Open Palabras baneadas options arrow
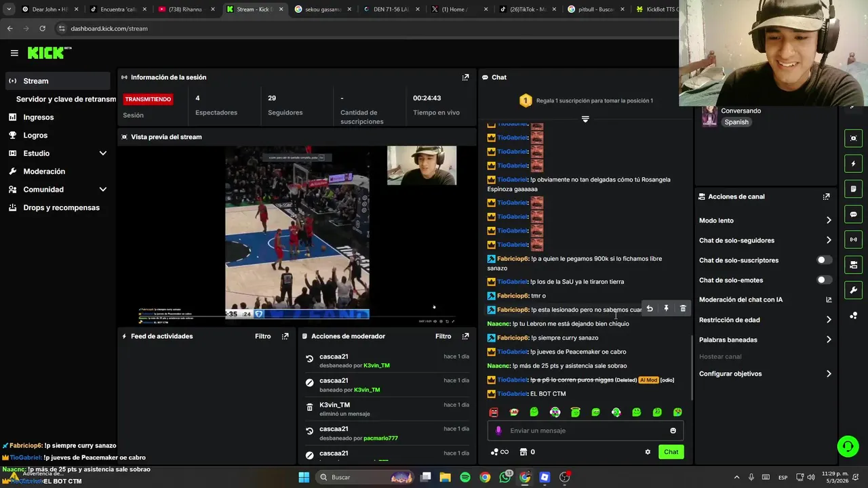The image size is (868, 488). pyautogui.click(x=829, y=340)
